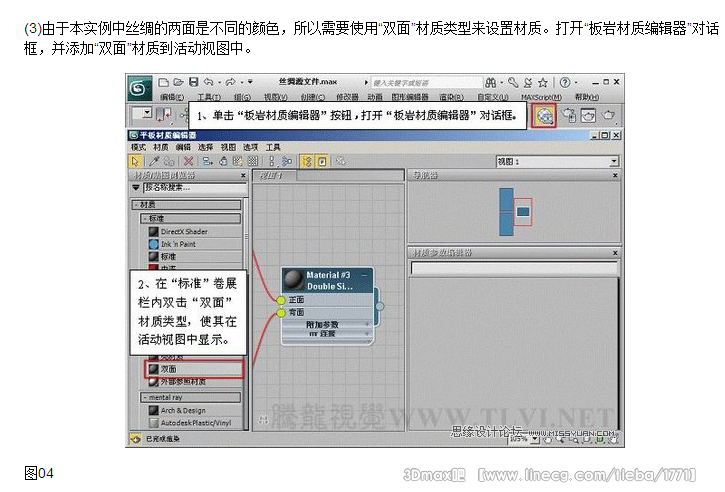
Task: Open the 材质 menu in material editor
Action: coord(161,147)
